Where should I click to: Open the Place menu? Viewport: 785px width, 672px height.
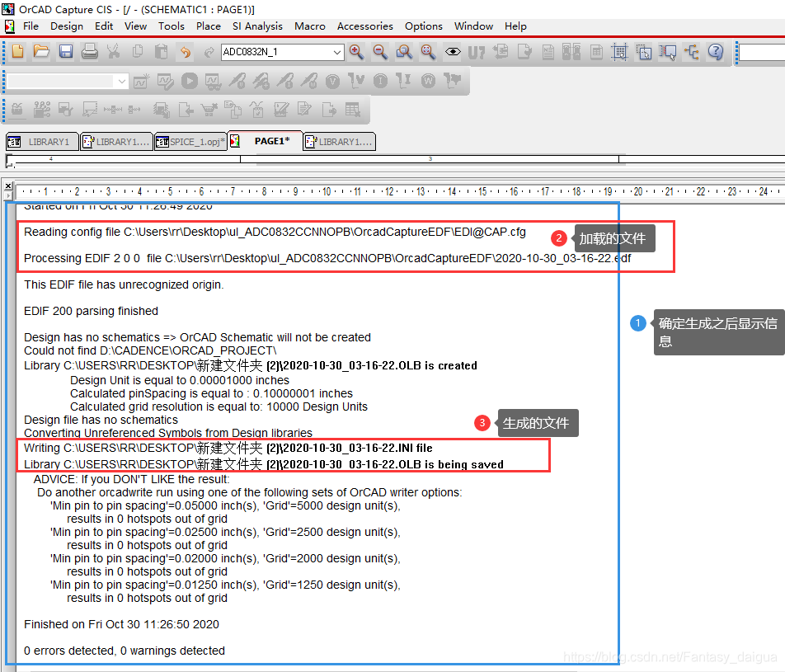pos(208,26)
